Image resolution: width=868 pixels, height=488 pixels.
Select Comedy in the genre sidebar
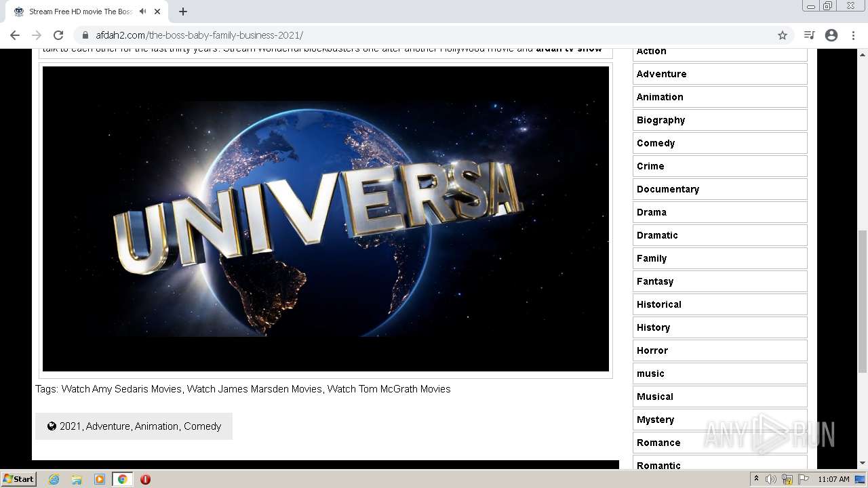point(719,143)
